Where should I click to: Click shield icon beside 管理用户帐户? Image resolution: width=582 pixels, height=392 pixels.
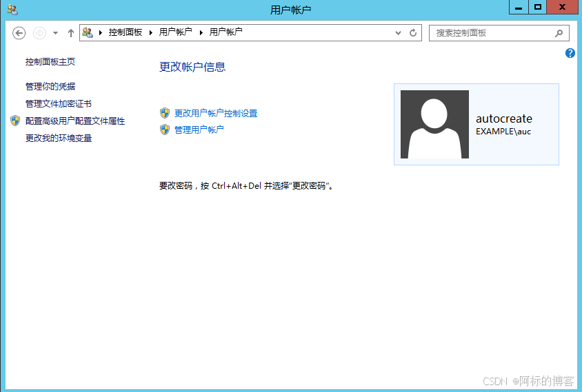point(165,130)
